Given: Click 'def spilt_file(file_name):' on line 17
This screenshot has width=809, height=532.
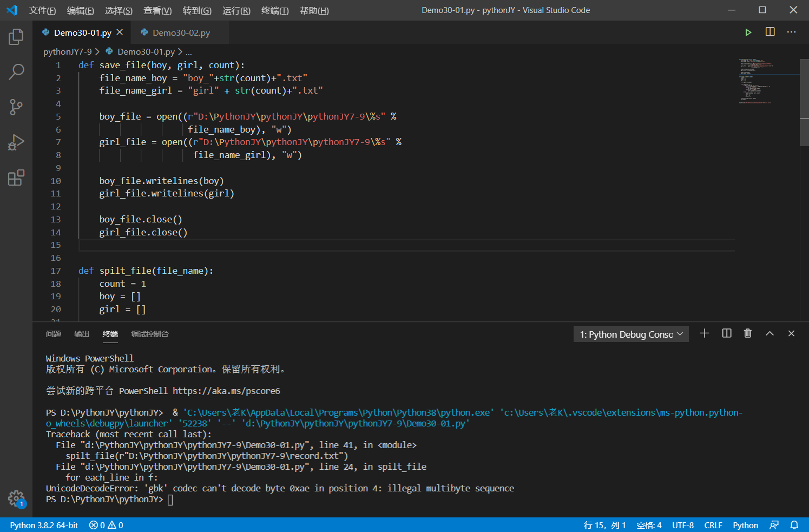Looking at the screenshot, I should tap(146, 271).
